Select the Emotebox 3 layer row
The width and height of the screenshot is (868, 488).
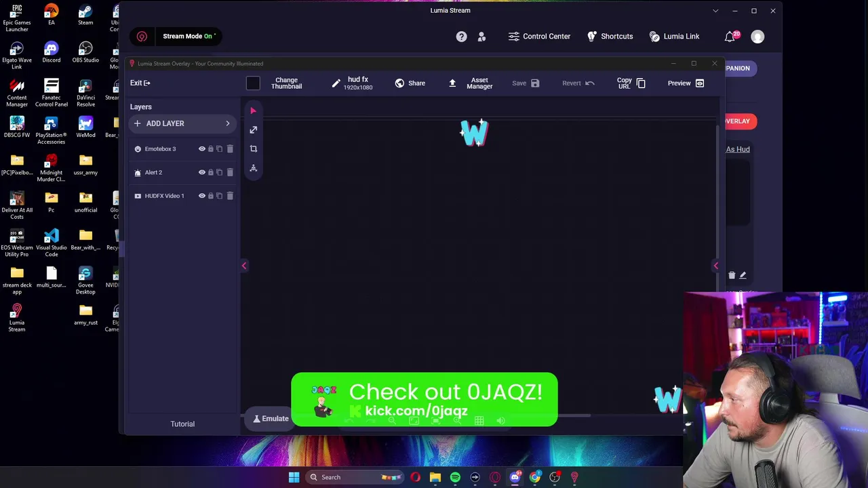point(183,149)
